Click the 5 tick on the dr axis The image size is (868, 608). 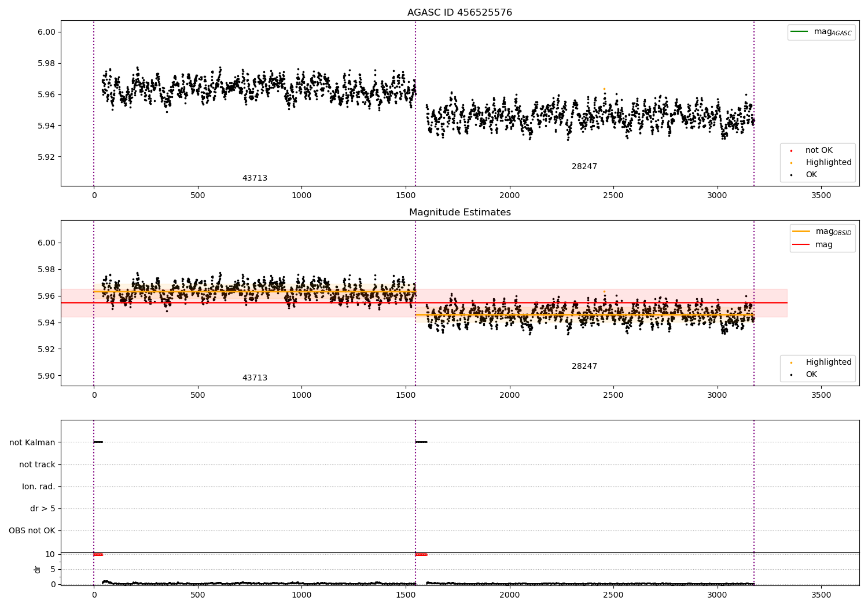tap(53, 570)
